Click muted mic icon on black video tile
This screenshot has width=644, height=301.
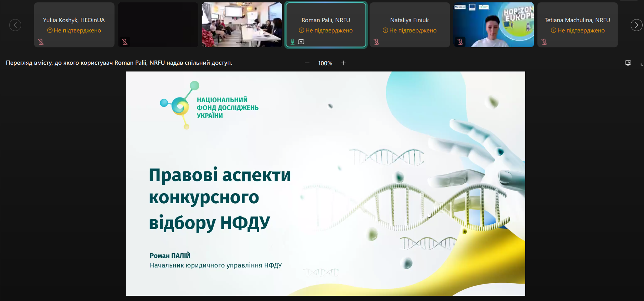coord(125,42)
